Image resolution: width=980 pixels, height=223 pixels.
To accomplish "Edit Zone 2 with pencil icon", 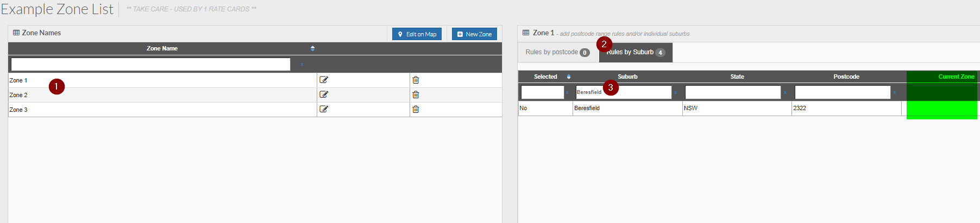I will click(324, 94).
